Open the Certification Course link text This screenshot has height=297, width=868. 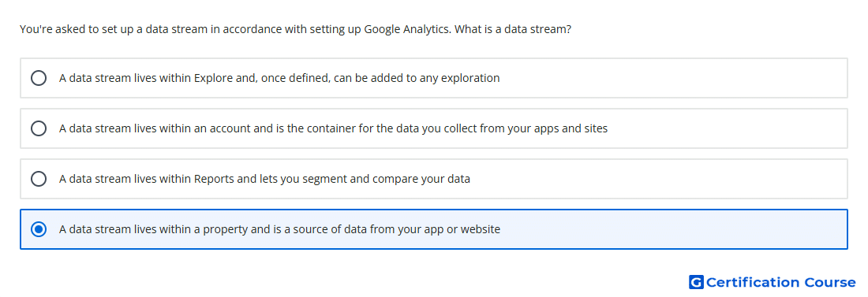(780, 282)
